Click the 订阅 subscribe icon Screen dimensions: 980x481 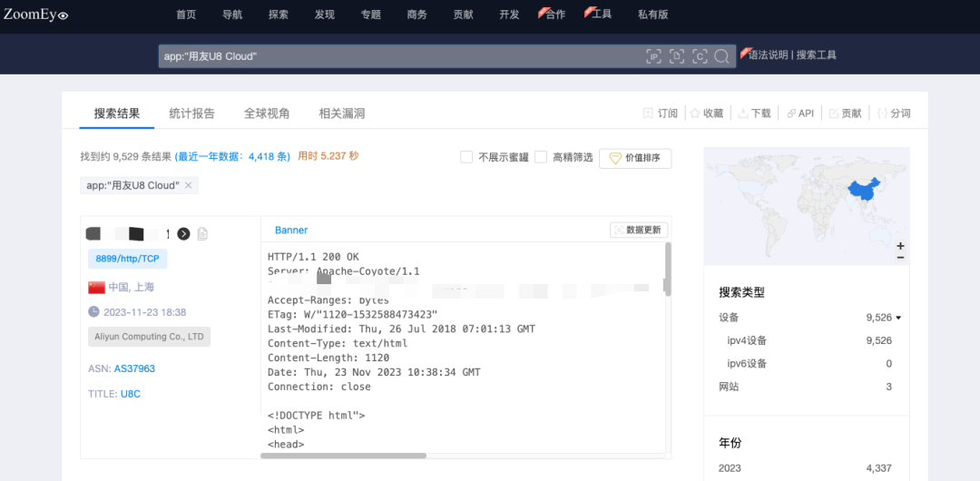click(x=648, y=113)
